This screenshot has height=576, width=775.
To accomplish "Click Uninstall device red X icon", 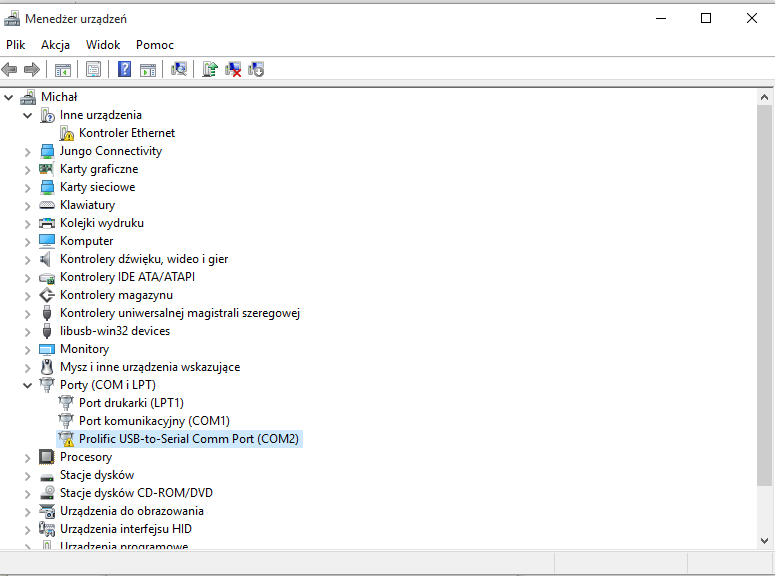I will click(233, 69).
